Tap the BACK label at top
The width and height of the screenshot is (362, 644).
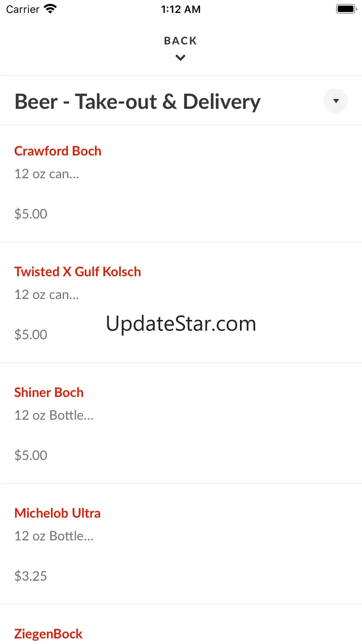181,41
